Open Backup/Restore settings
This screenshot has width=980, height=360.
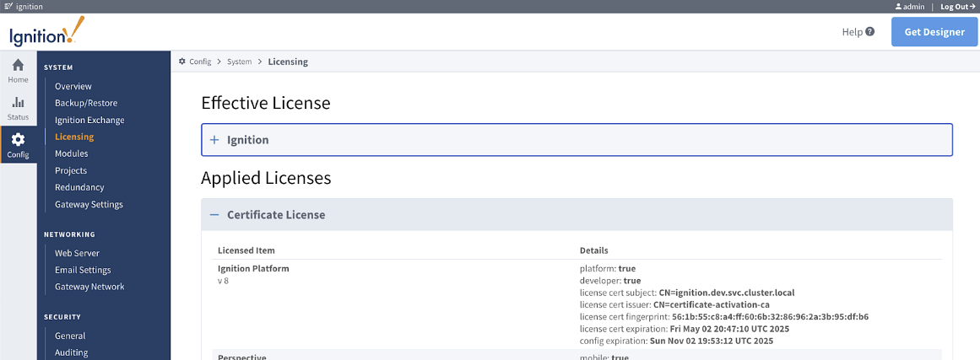86,103
